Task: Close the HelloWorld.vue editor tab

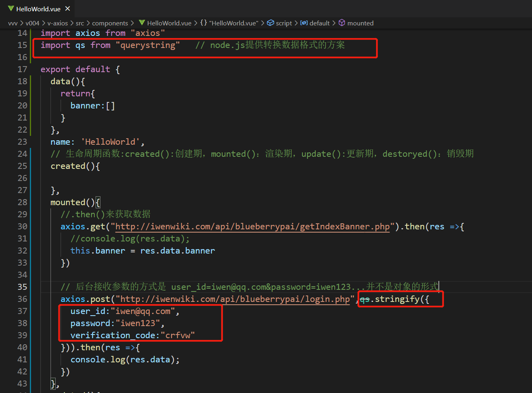Action: [x=67, y=8]
